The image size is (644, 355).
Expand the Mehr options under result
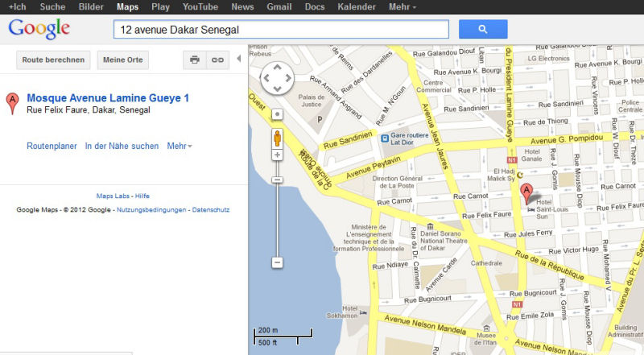[x=180, y=146]
